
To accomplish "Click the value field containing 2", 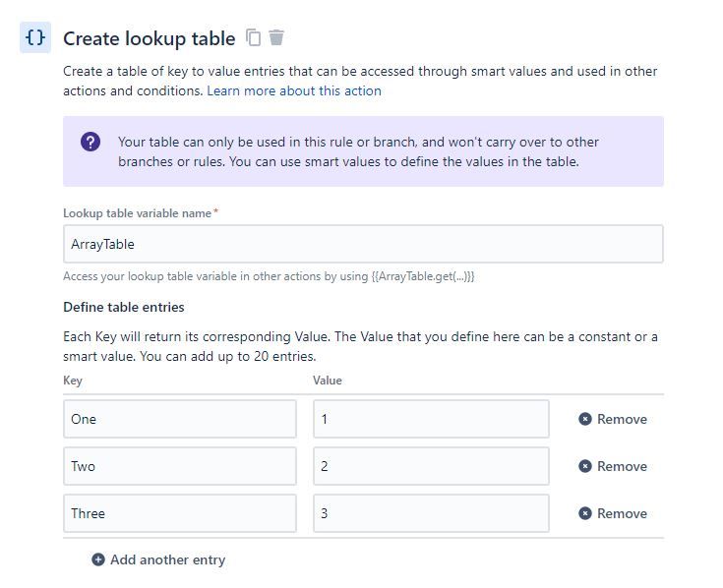I will [431, 466].
